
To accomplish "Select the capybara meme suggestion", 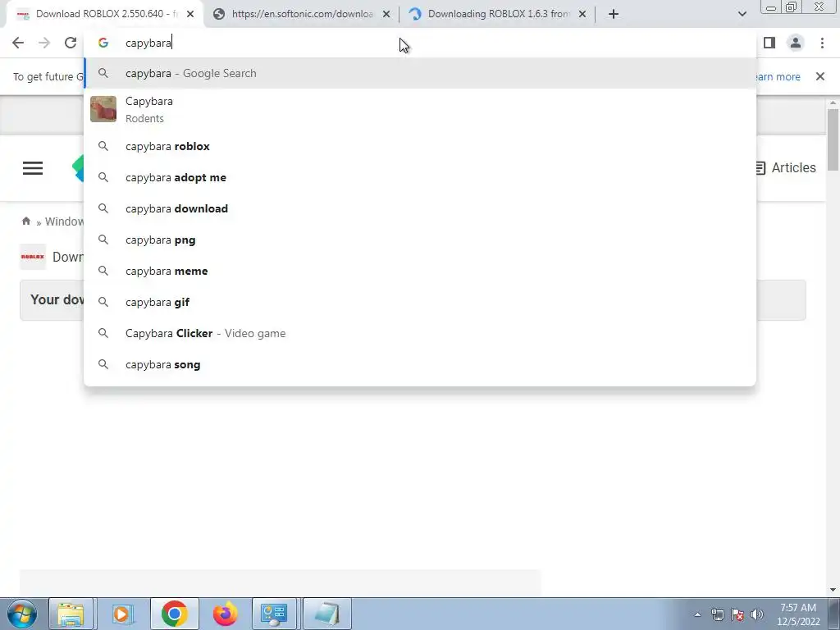I will [420, 271].
